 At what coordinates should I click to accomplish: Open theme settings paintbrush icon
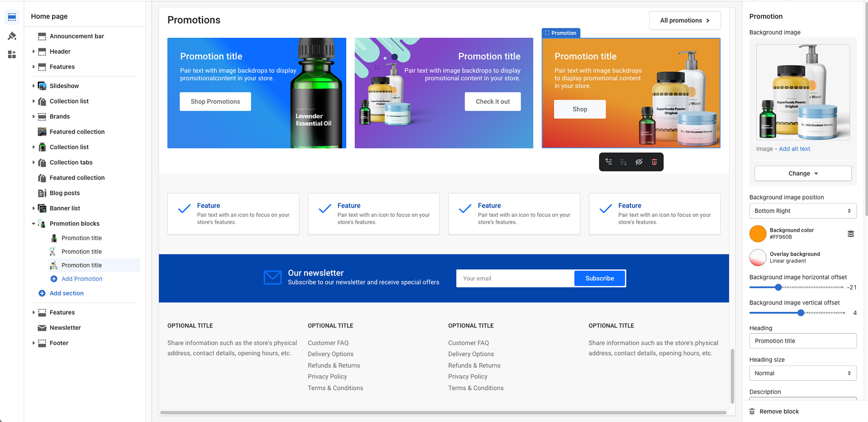coord(12,36)
